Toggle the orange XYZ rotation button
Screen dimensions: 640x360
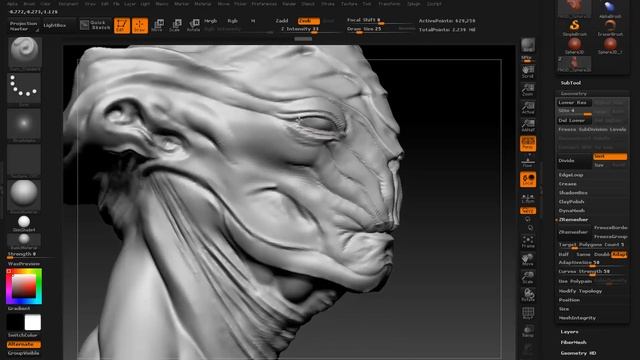coord(528,211)
